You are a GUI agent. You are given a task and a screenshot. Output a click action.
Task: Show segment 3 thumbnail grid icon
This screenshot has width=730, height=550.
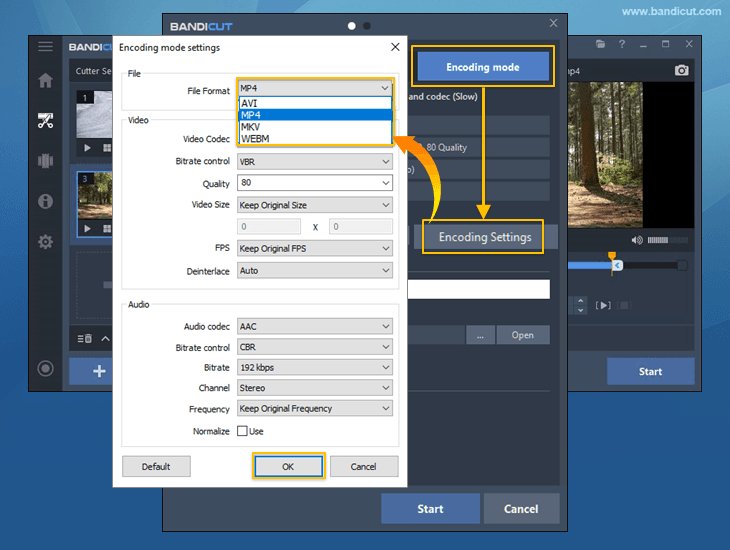click(x=107, y=228)
